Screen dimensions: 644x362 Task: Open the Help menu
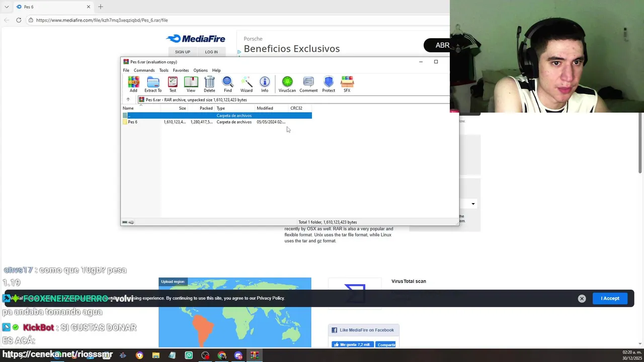click(x=216, y=70)
